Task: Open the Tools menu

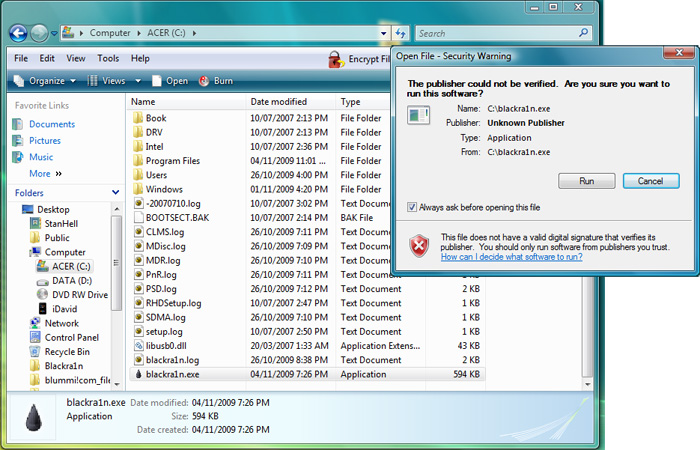Action: coord(108,58)
